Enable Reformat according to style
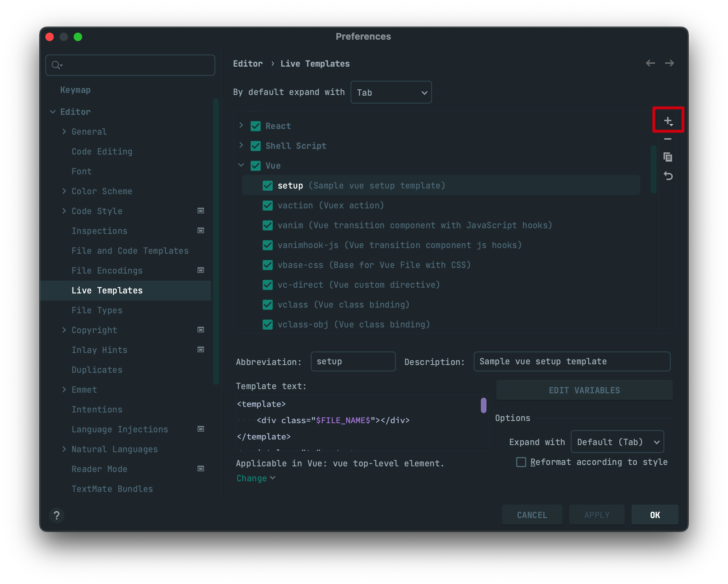Image resolution: width=728 pixels, height=584 pixels. point(521,462)
